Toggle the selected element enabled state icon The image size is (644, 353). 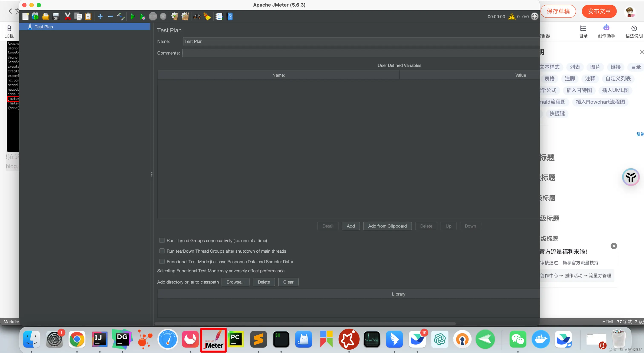[121, 16]
